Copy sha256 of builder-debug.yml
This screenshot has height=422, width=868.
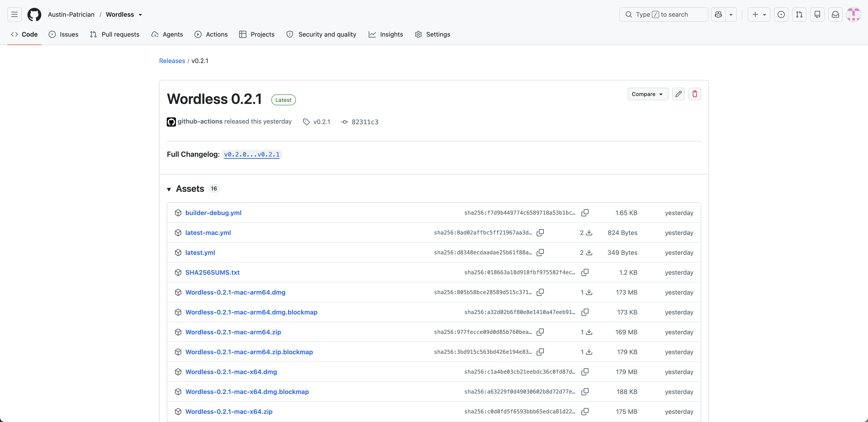point(585,213)
